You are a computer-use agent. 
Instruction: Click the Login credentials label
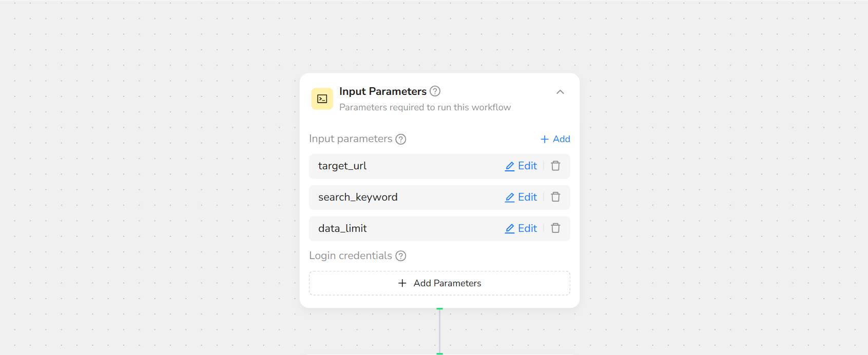pos(351,255)
